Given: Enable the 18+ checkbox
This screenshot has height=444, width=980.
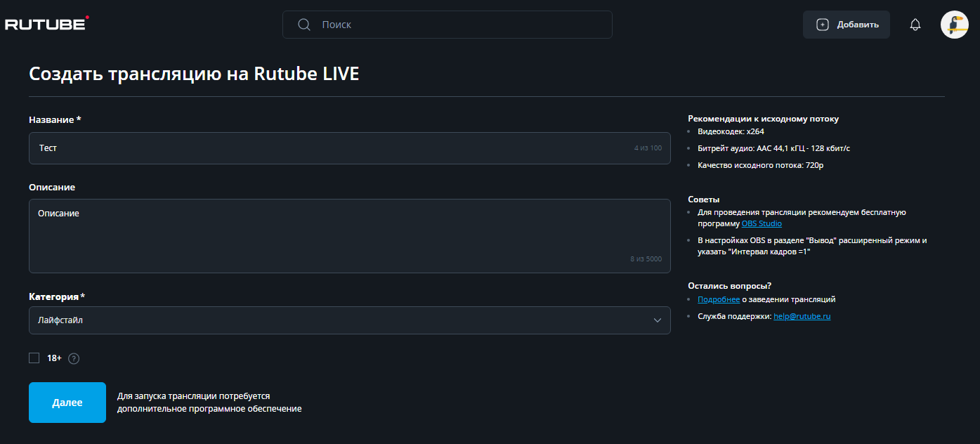Looking at the screenshot, I should point(34,358).
